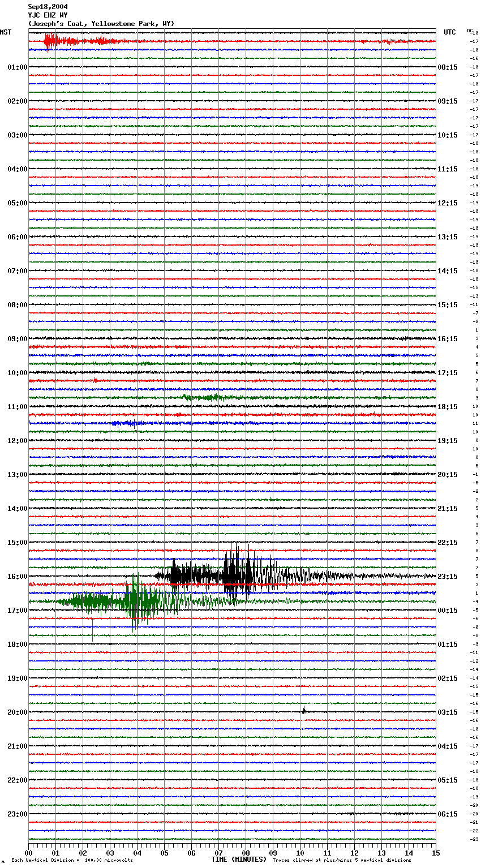Click the '00' minute tick label
This screenshot has width=481, height=868.
29,853
